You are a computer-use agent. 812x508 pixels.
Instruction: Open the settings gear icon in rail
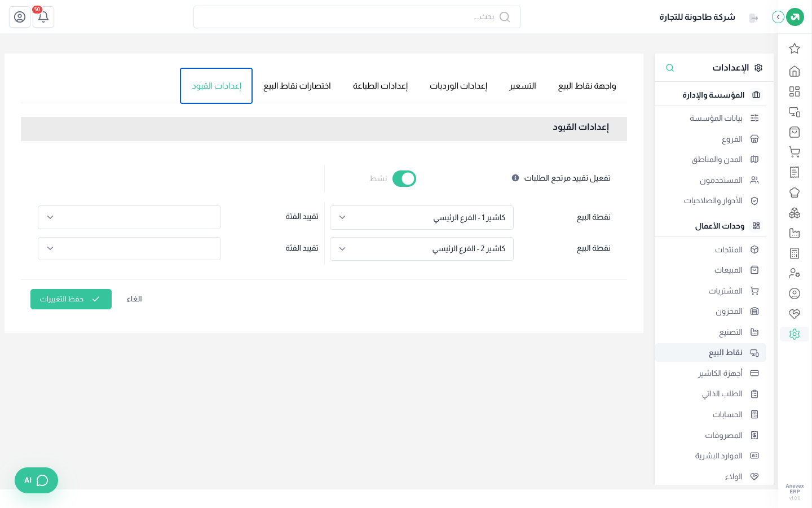pos(795,334)
